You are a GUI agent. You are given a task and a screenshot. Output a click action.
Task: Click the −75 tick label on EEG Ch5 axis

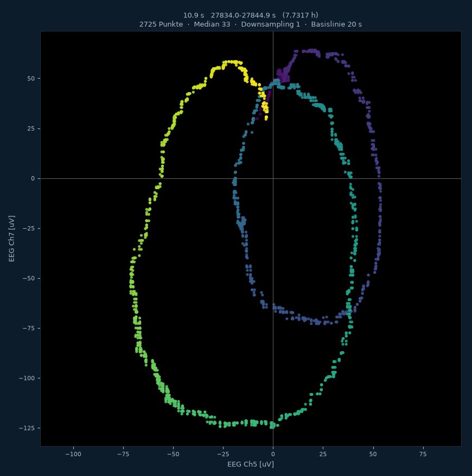[x=123, y=454]
